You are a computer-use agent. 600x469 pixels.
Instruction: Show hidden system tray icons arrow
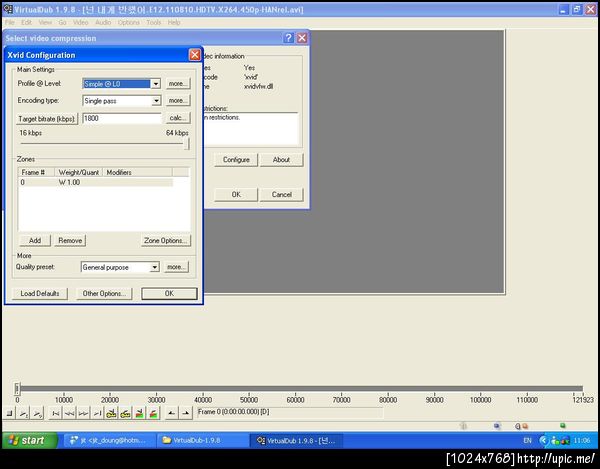point(543,441)
